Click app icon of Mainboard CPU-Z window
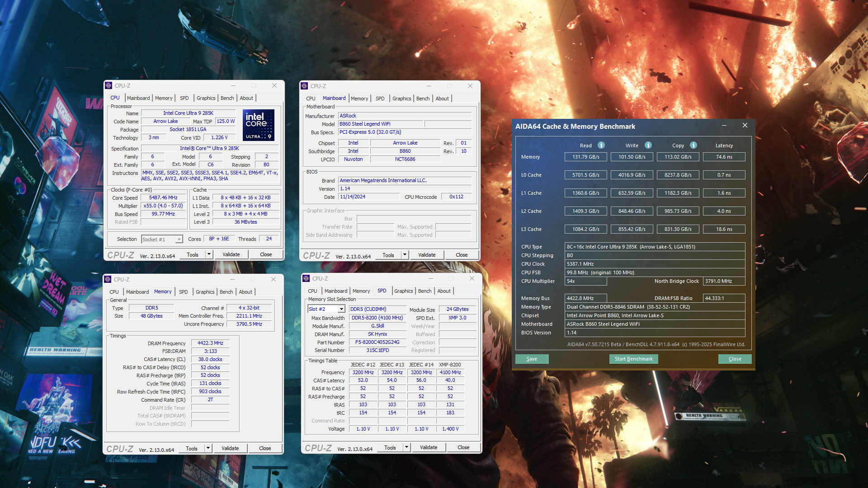This screenshot has width=868, height=488. 304,86
